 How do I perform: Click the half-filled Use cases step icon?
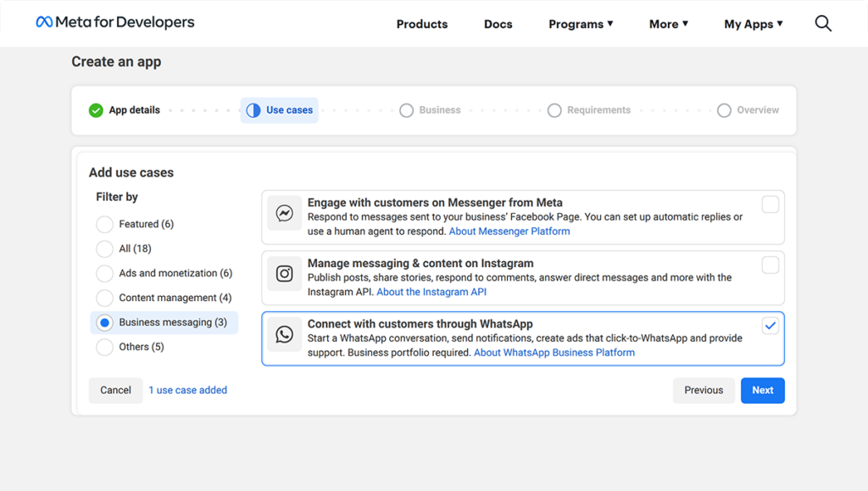click(x=253, y=110)
